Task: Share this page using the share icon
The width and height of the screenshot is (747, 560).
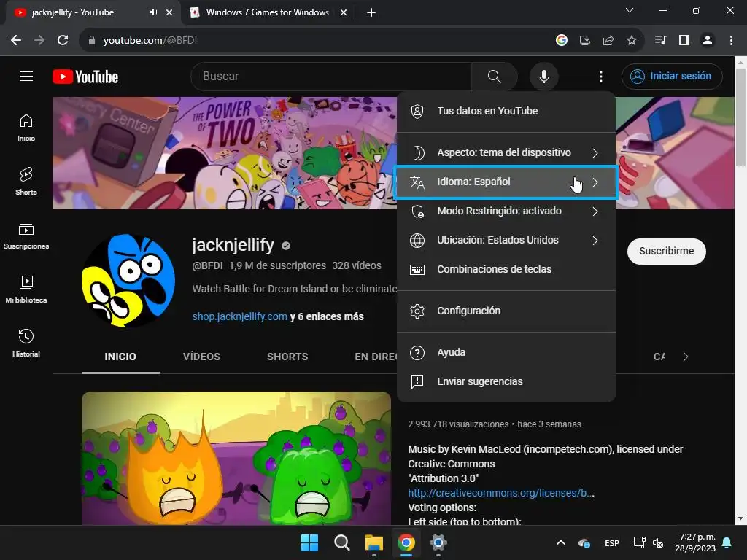Action: click(x=608, y=41)
